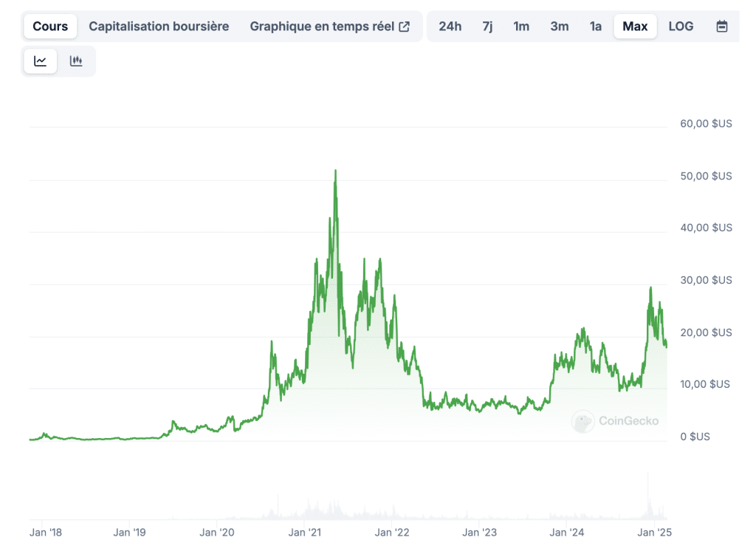Select the 1a time range
Screen dimensions: 756x557
(596, 27)
